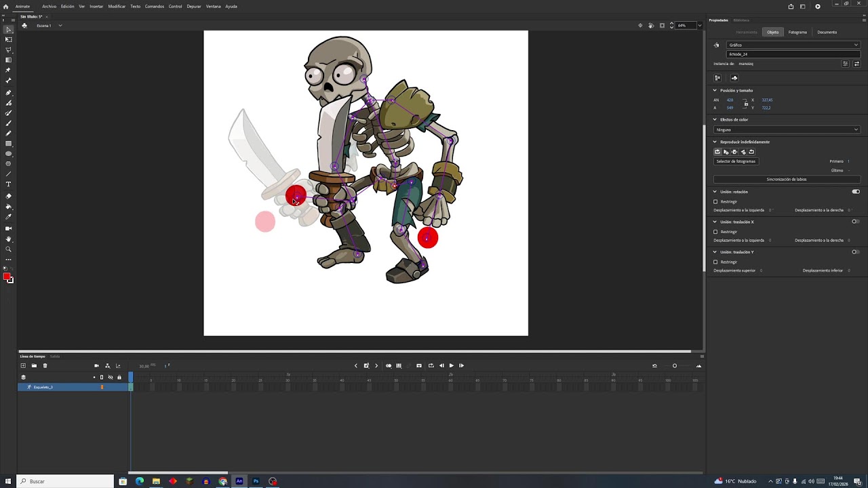The width and height of the screenshot is (868, 488).
Task: Open the Escena 1 scene dropdown
Action: 60,26
